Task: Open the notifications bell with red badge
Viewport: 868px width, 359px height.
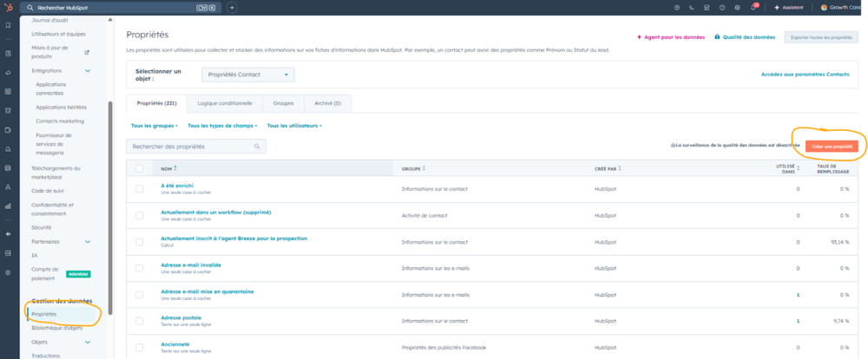Action: click(x=753, y=7)
